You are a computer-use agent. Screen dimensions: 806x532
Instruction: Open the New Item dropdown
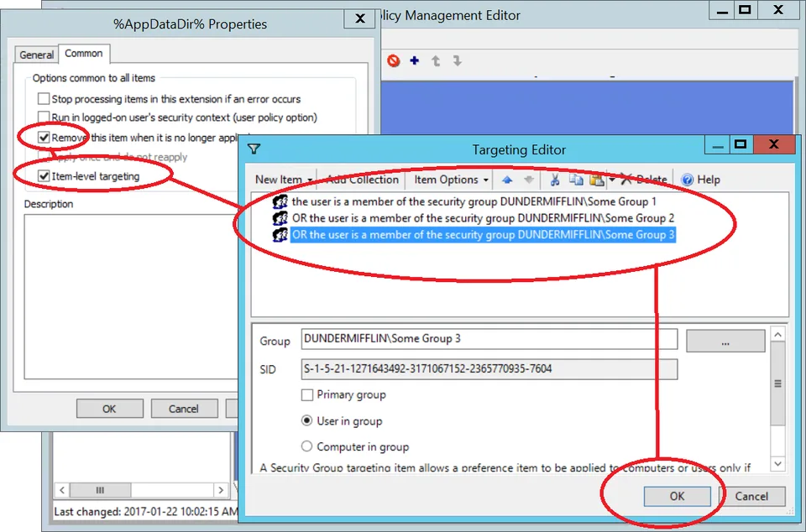tap(284, 180)
